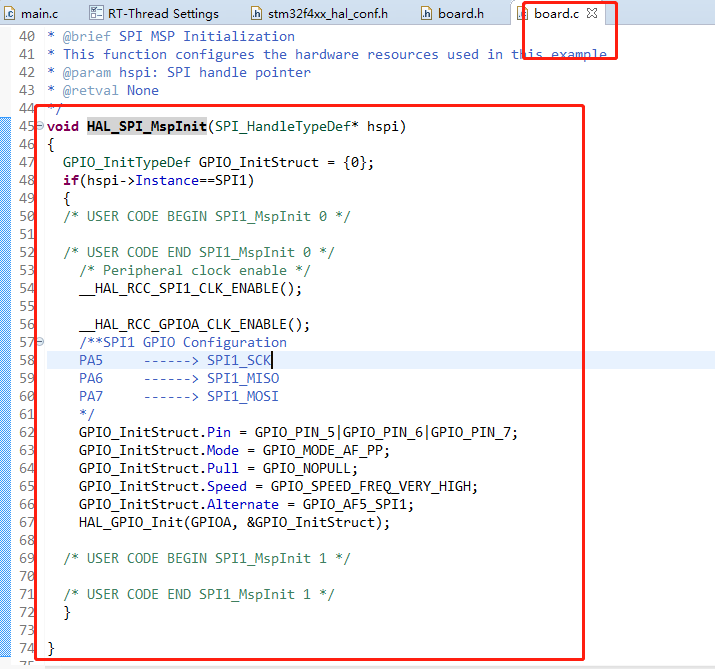
Task: Click USER CODE BEGIN SPI1_MspInit 1 comment
Action: (x=207, y=559)
